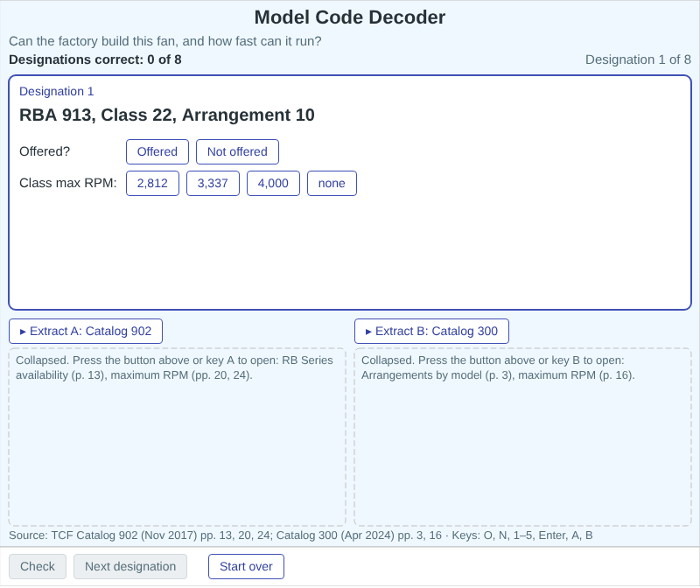
Task: Click the Designation 1 of 8 indicator
Action: 638,59
